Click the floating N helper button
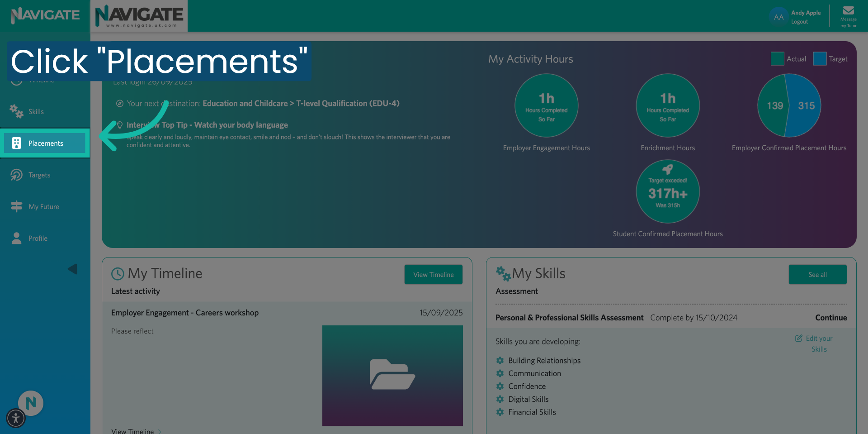 pyautogui.click(x=30, y=403)
